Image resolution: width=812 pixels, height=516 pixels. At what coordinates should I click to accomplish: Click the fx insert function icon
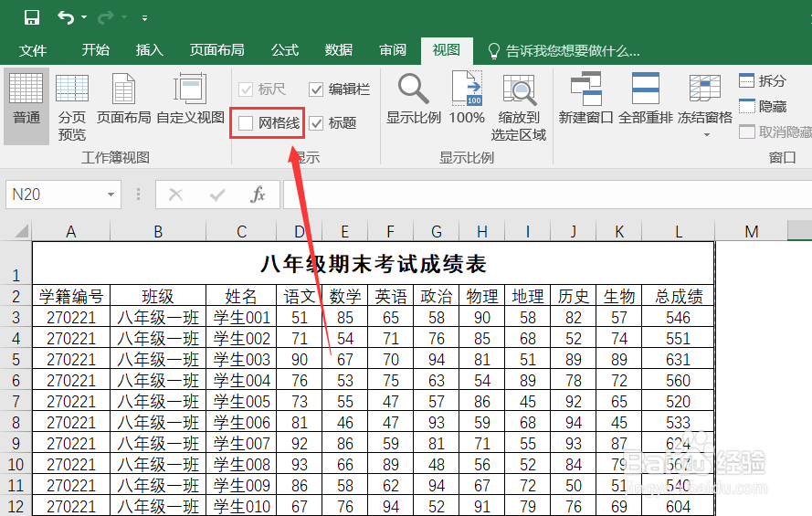click(x=258, y=195)
